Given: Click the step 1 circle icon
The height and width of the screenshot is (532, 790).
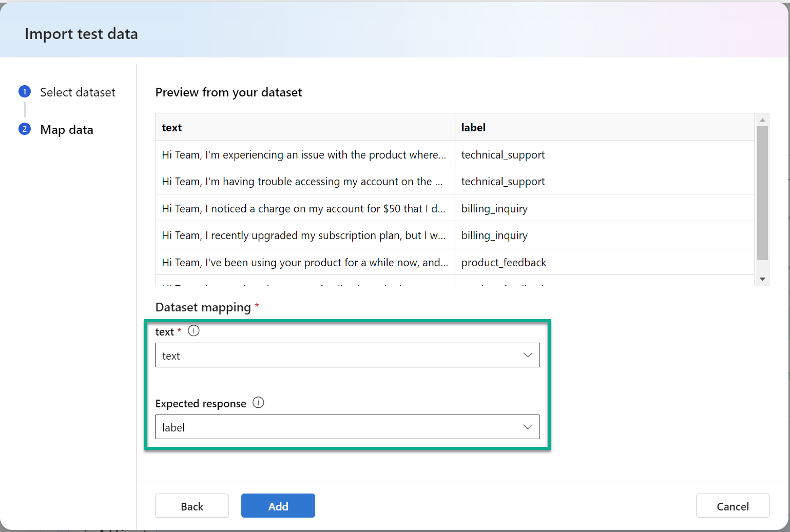Looking at the screenshot, I should pos(25,92).
